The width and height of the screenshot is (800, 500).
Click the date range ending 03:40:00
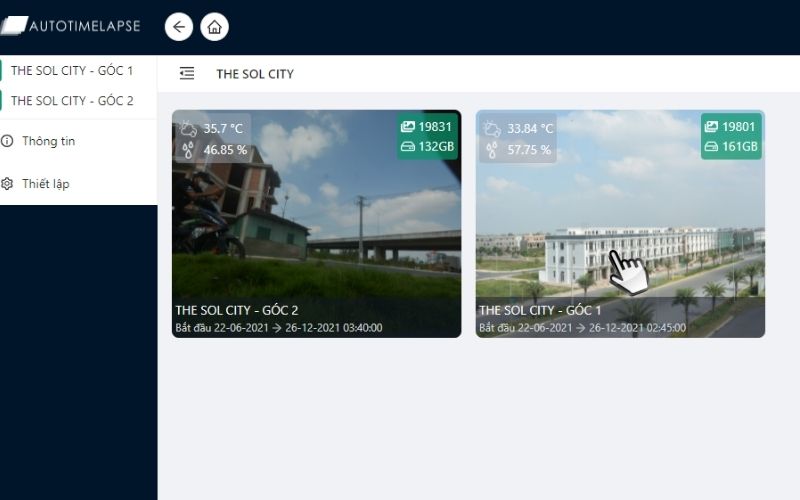pos(279,328)
